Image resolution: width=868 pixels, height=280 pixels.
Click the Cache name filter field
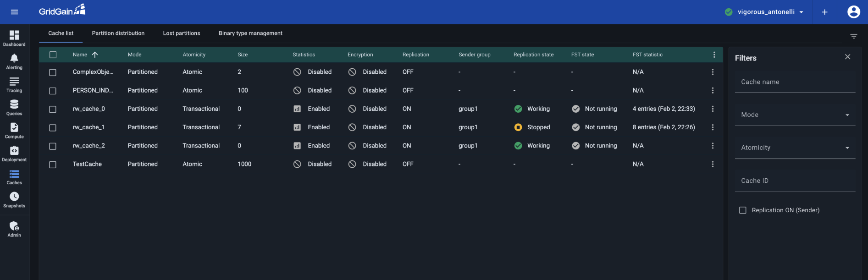pos(795,82)
